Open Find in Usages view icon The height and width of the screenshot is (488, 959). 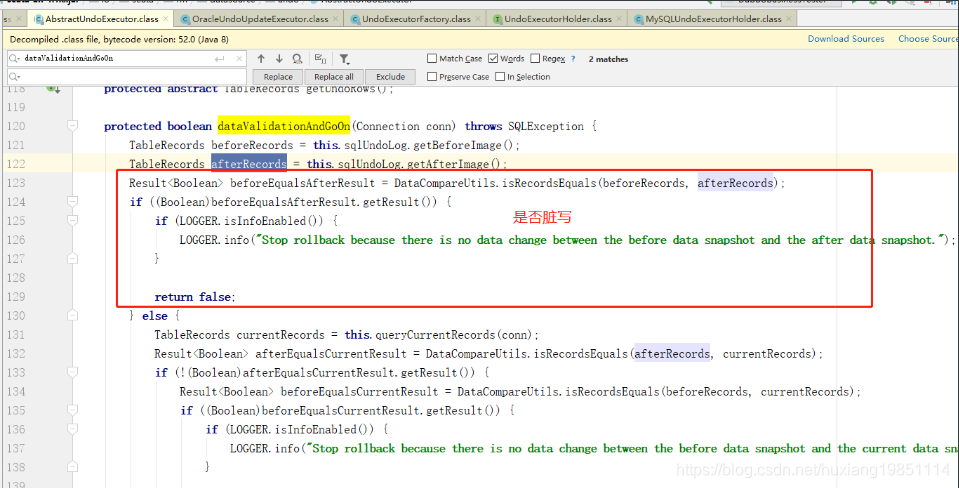(297, 59)
